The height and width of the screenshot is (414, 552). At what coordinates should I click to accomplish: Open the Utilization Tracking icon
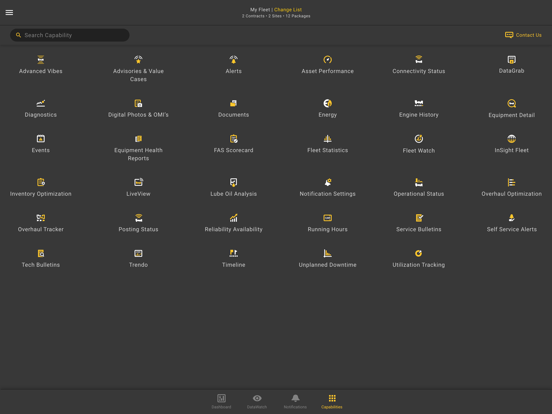[x=419, y=253]
